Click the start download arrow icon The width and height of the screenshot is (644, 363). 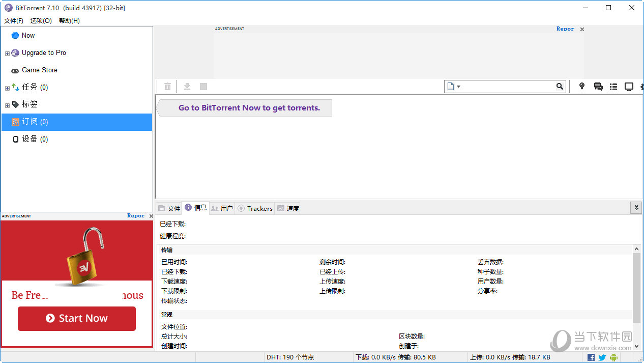(x=187, y=87)
